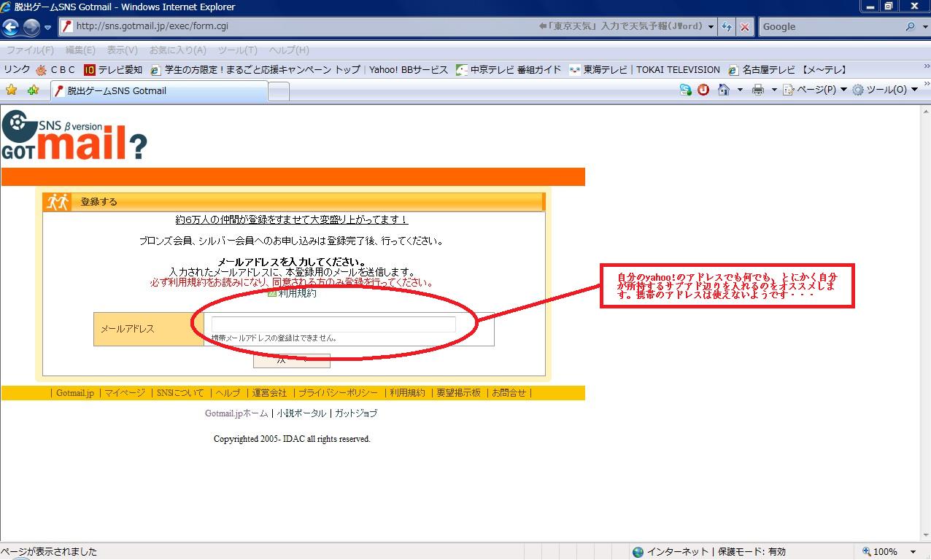The image size is (931, 560).
Task: Click the ページが表示されました status text
Action: pos(49,552)
